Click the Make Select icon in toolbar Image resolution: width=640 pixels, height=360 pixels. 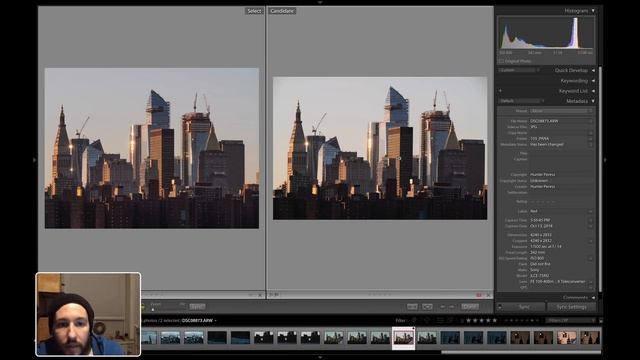[427, 307]
